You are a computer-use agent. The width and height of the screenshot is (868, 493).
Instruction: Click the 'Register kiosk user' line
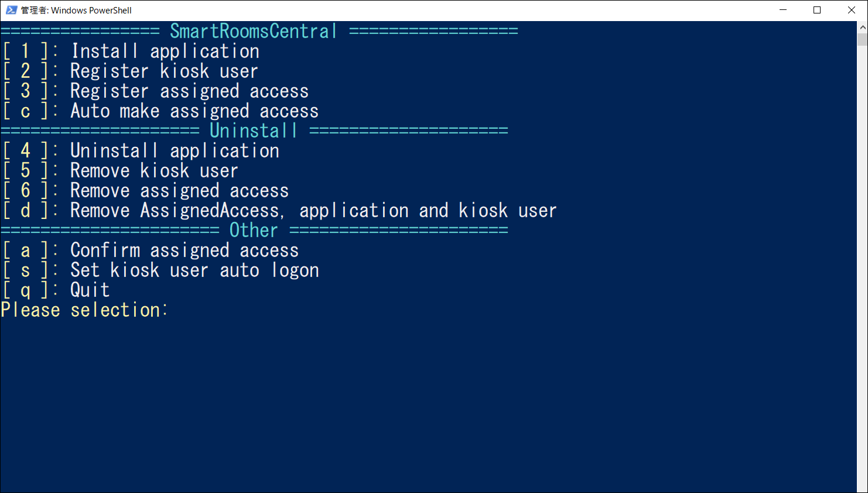[x=163, y=71]
